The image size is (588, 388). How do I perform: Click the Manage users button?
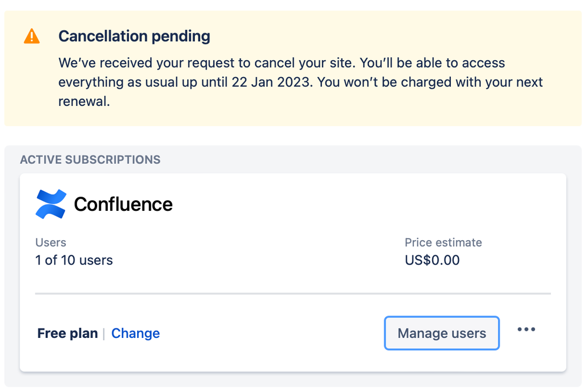[x=441, y=333]
